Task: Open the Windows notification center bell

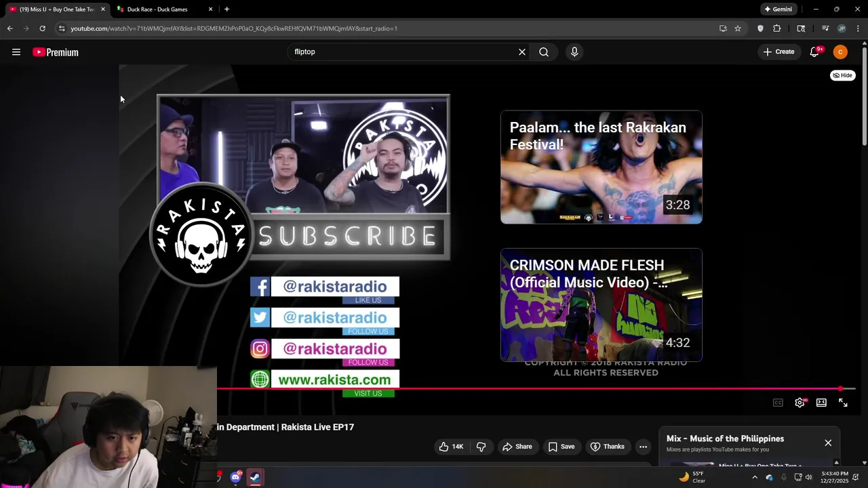Action: [x=856, y=477]
